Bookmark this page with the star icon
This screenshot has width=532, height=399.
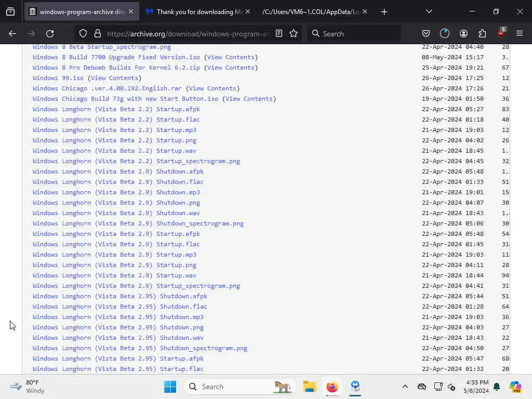[x=294, y=34]
